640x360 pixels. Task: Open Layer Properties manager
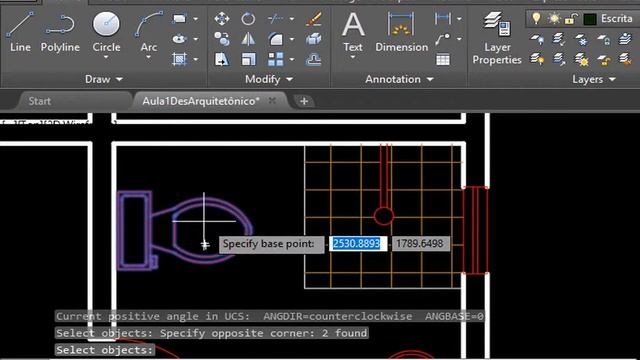pyautogui.click(x=497, y=38)
